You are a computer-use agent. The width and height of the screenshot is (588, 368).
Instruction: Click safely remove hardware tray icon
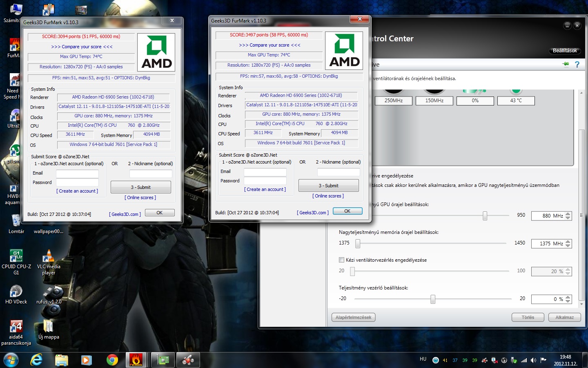tap(514, 360)
